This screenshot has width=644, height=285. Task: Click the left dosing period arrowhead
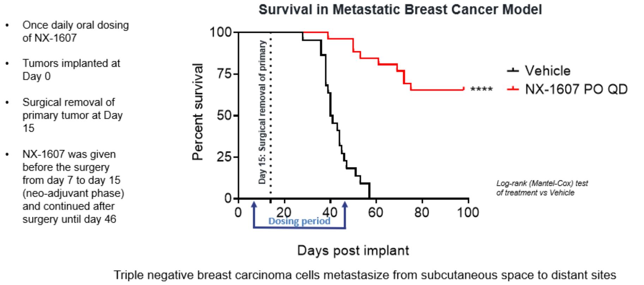[x=253, y=206]
